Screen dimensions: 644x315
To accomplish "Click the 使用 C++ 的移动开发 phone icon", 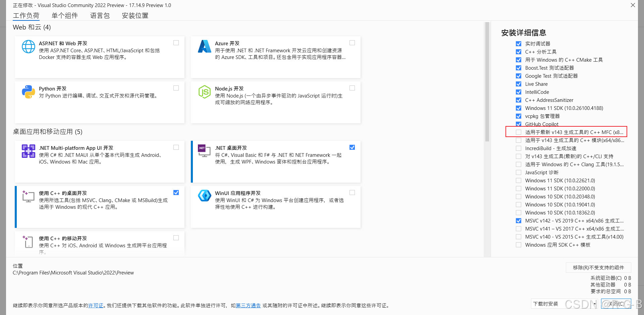I will click(x=28, y=241).
